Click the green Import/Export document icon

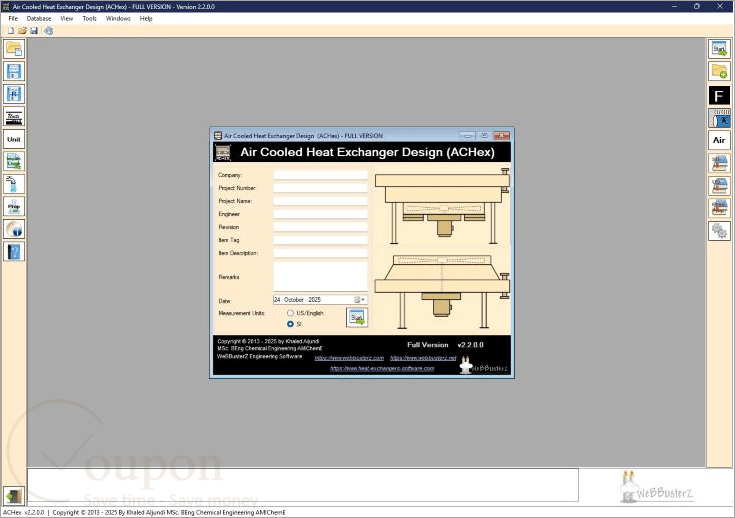click(x=14, y=162)
